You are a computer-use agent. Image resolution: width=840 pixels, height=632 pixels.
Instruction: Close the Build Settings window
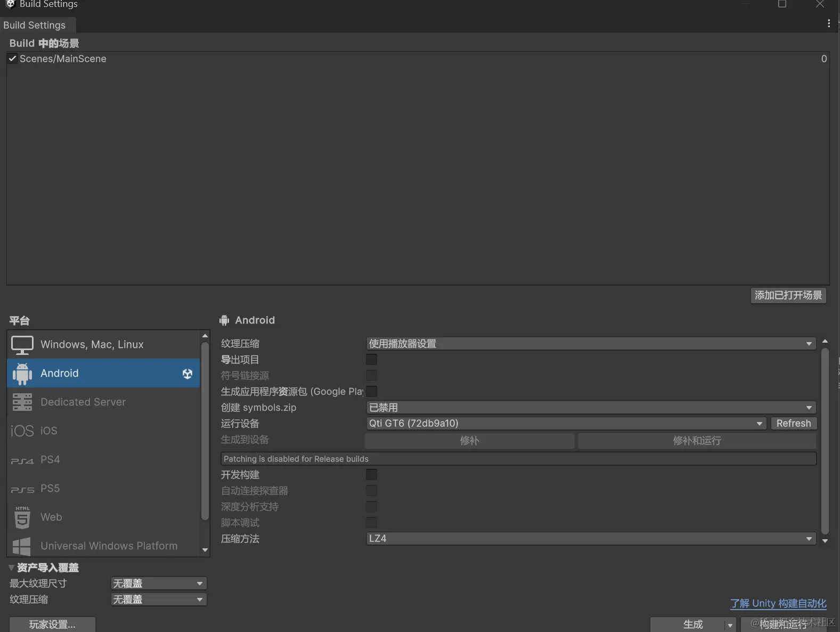(820, 4)
